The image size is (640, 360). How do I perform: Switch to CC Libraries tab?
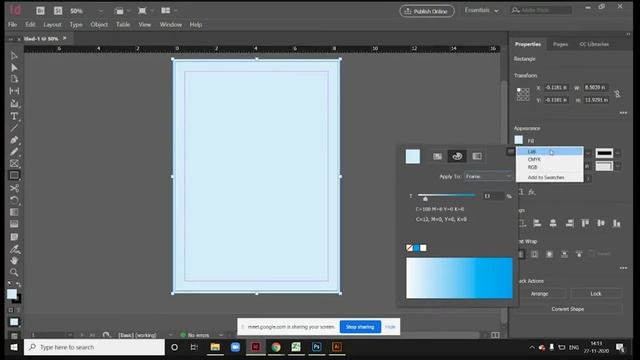(x=594, y=44)
